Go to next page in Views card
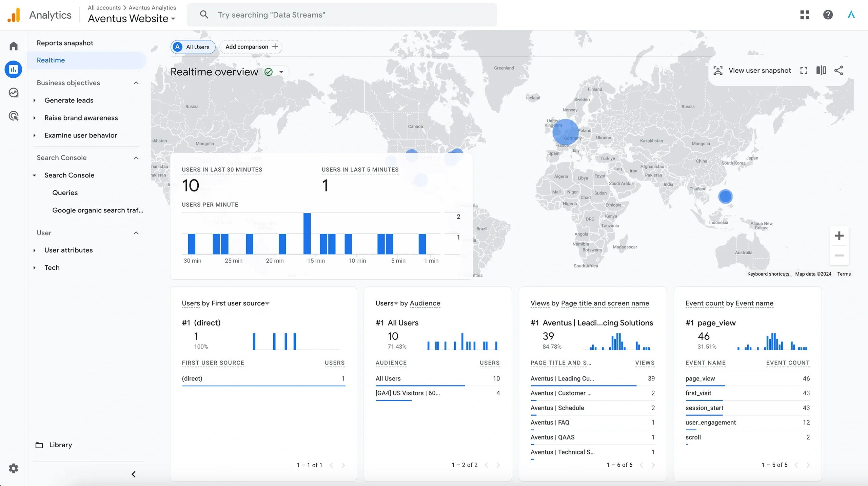The height and width of the screenshot is (486, 868). coord(653,465)
